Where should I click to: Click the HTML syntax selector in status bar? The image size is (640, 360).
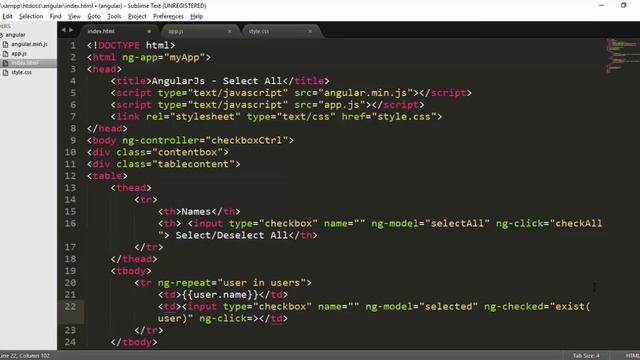(x=632, y=356)
